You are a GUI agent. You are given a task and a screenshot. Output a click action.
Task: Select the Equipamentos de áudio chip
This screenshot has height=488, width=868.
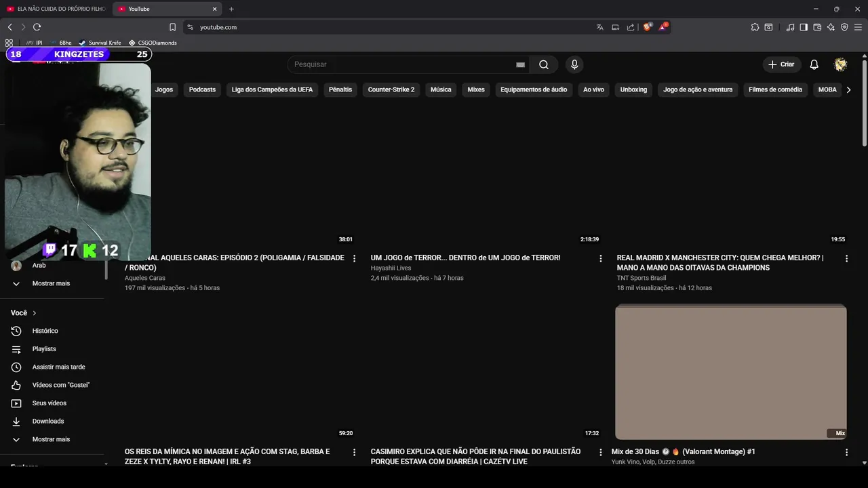pyautogui.click(x=534, y=89)
